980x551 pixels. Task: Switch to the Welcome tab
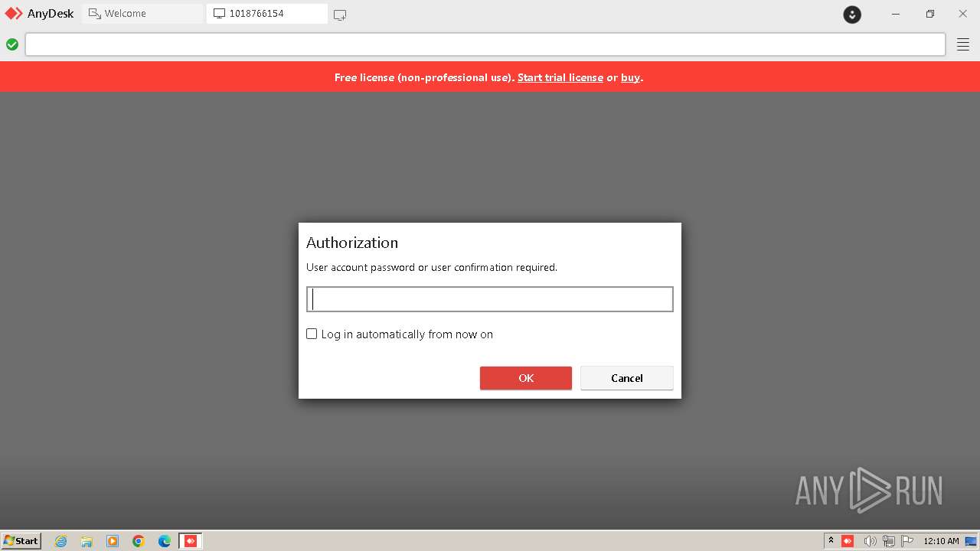click(142, 13)
